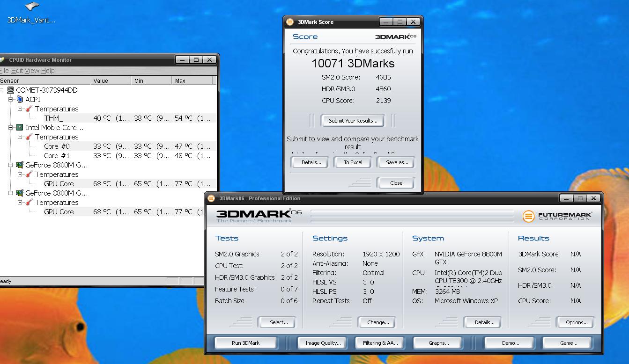Click first GeForce 8800M graphics card icon
Viewport: 629px width, 364px height.
20,165
